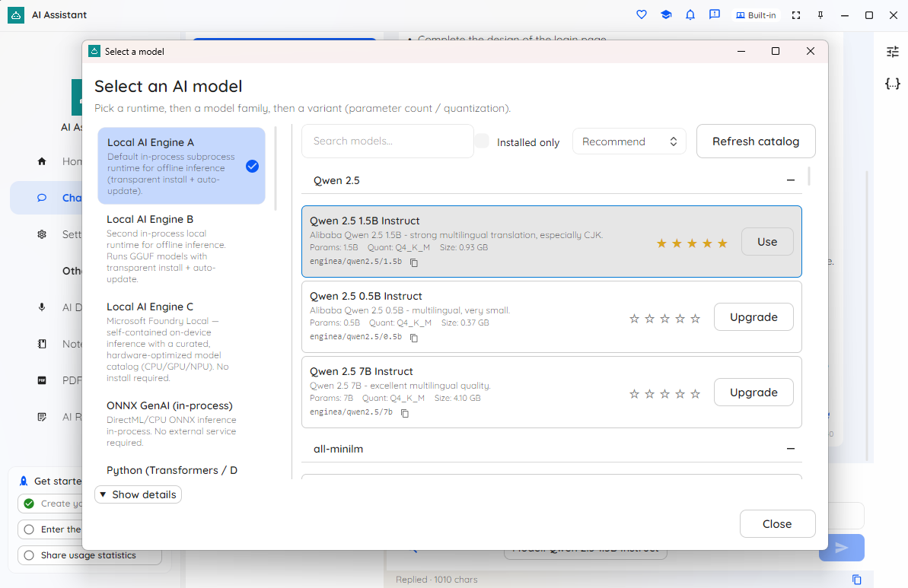Select Local AI Engine B runtime
Viewport: 908px width, 588px height.
coord(181,248)
